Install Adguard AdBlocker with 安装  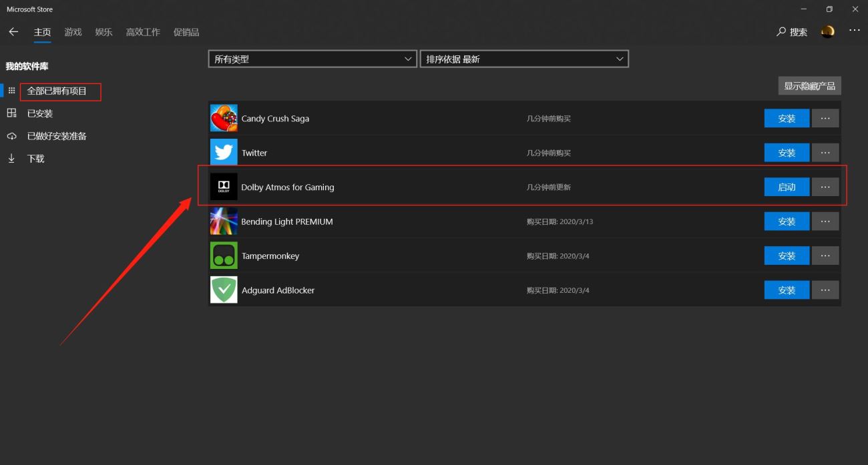pyautogui.click(x=787, y=290)
